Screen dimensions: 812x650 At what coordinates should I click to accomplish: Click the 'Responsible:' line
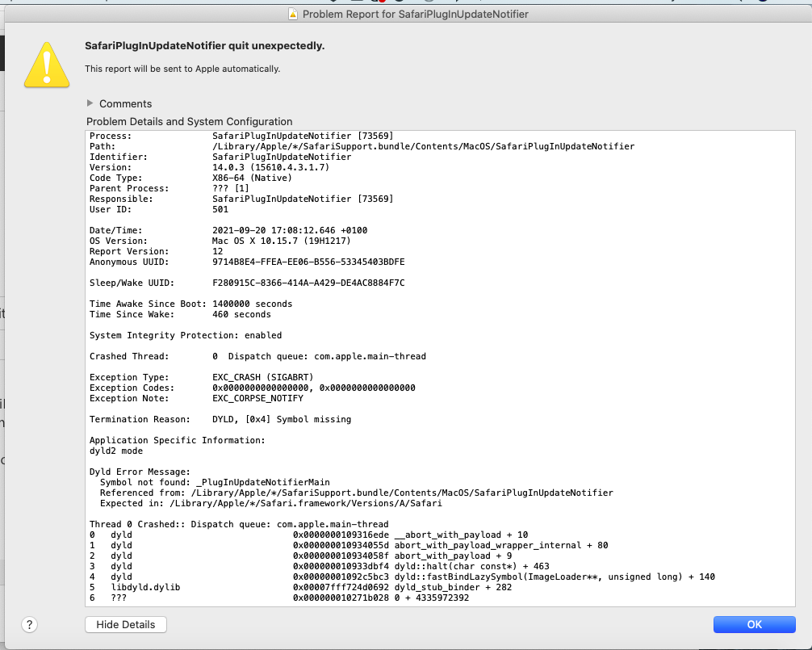241,199
